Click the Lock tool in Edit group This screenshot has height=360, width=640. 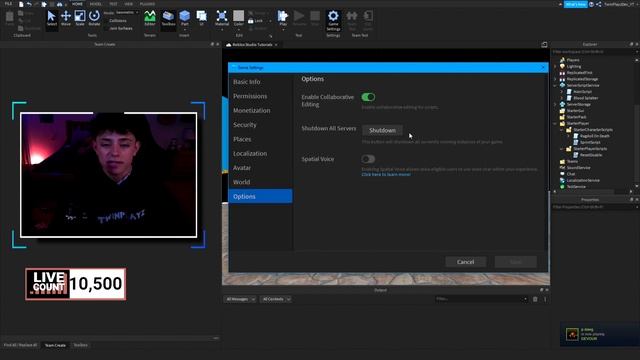256,21
